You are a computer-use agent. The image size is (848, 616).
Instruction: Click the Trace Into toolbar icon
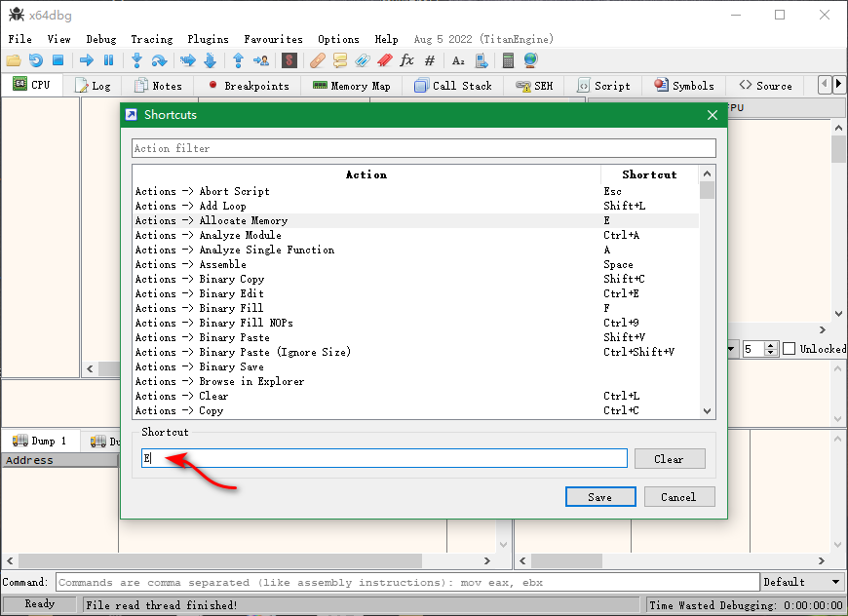click(x=188, y=60)
